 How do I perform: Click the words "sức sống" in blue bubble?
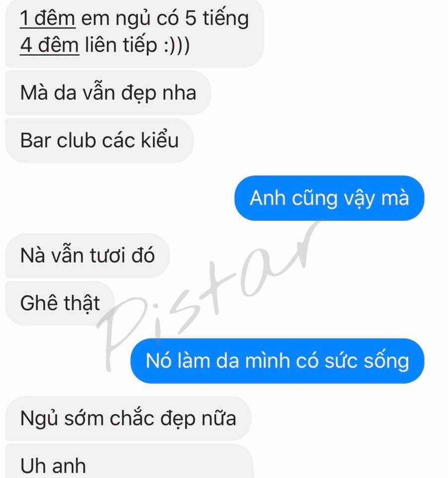coord(367,361)
